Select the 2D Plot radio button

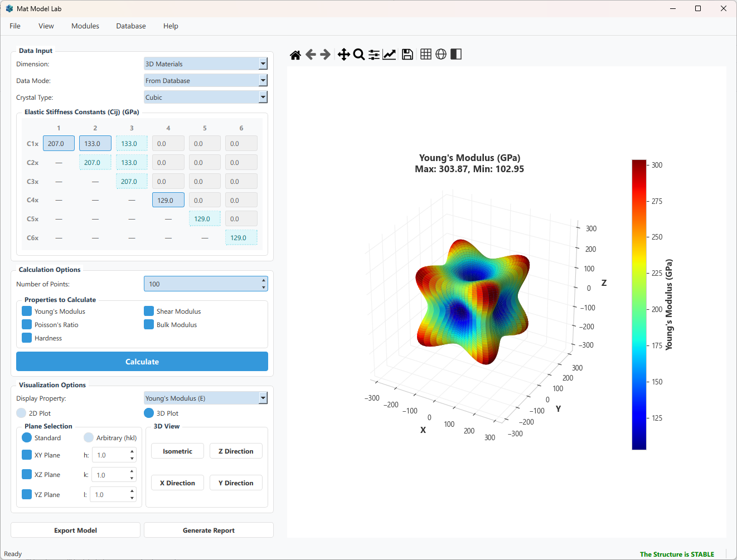pos(21,413)
